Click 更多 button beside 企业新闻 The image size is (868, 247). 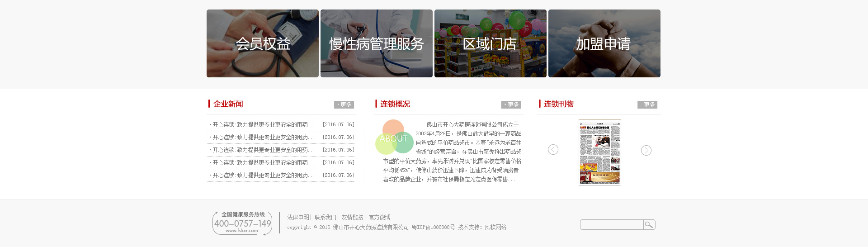point(344,104)
